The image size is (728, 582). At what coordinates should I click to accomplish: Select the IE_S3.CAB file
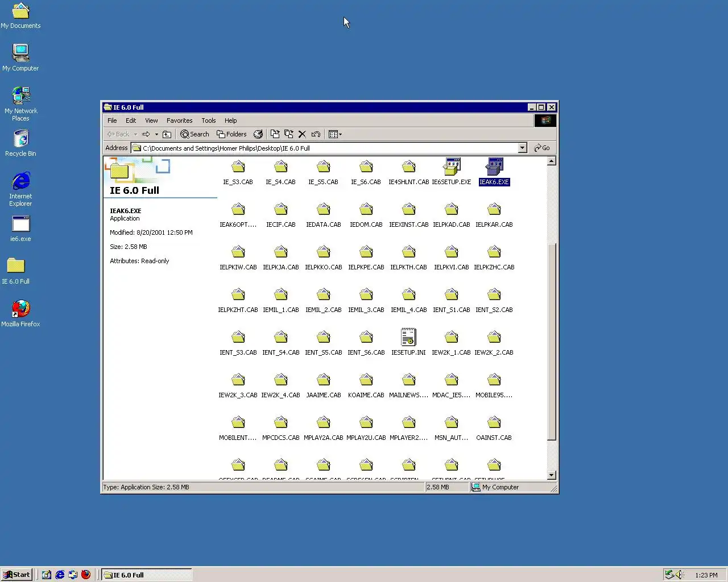pos(238,172)
